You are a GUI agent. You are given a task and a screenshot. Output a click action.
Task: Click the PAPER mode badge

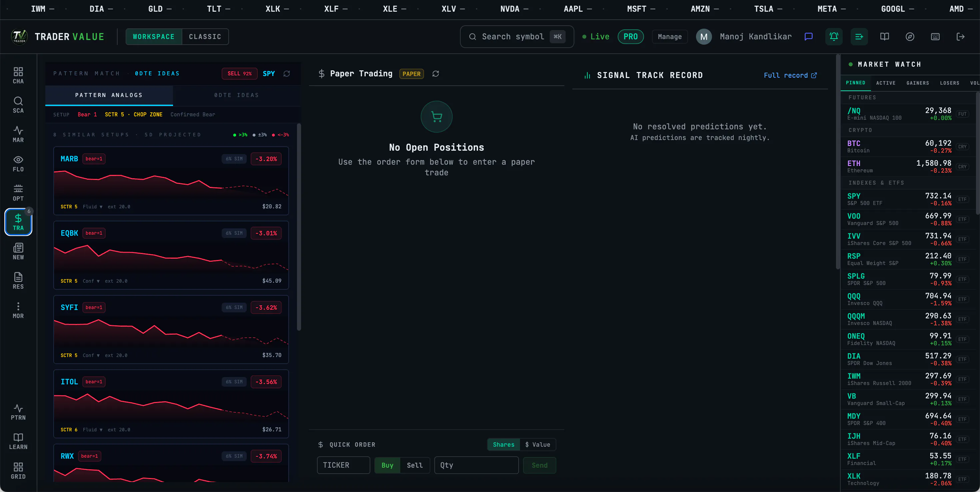(411, 73)
